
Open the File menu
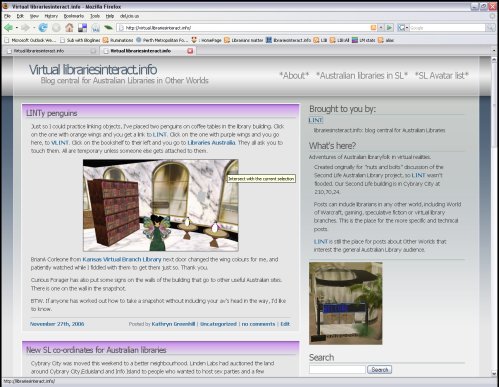7,16
